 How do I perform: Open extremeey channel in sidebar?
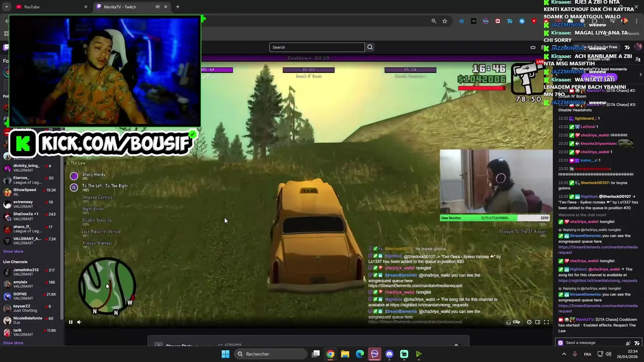pyautogui.click(x=30, y=204)
